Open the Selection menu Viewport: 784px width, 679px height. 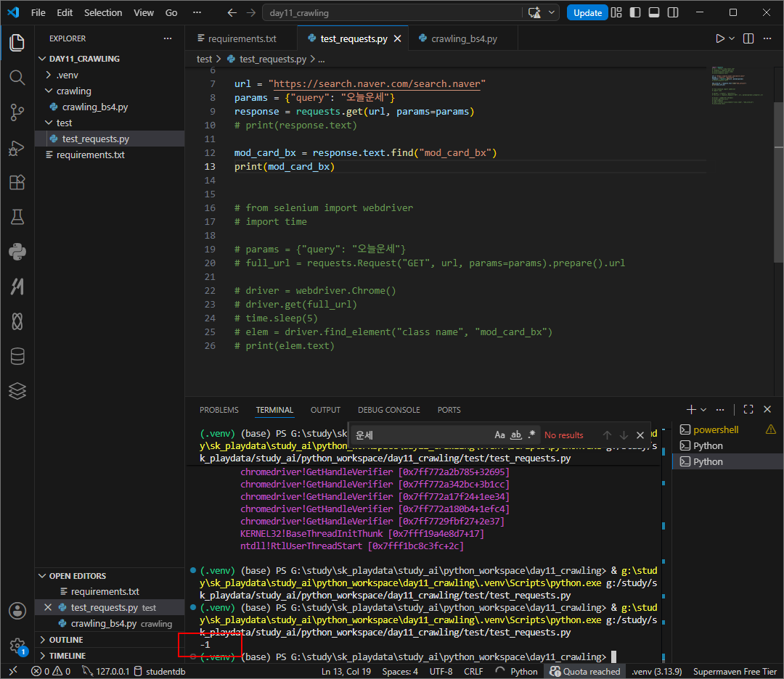click(103, 13)
